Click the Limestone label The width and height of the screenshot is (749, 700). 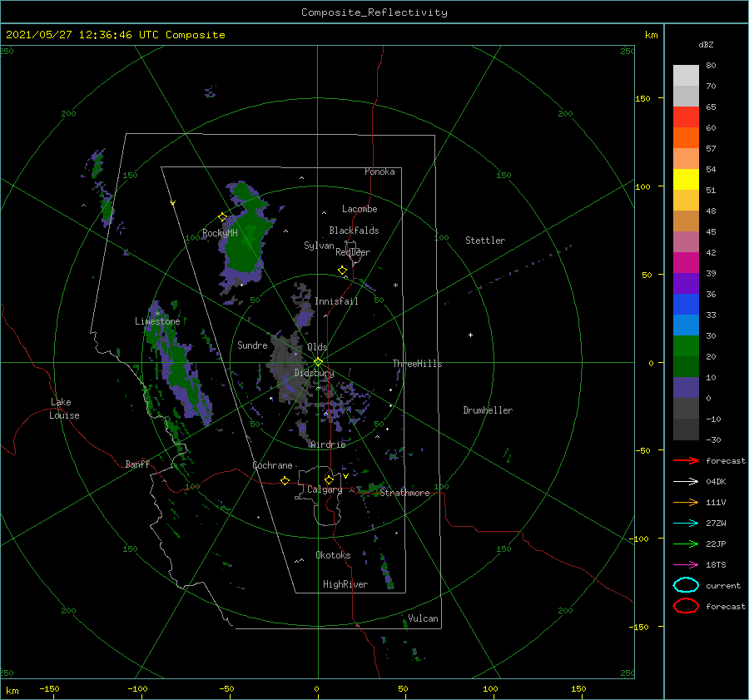(157, 321)
